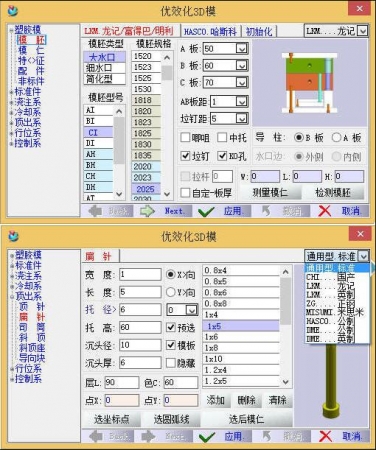
Task: Uncheck the 模板 checkbox
Action: pos(171,345)
